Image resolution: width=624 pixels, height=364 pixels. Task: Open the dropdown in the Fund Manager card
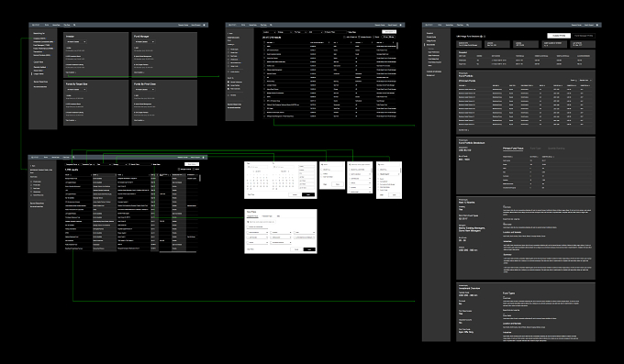tap(144, 42)
